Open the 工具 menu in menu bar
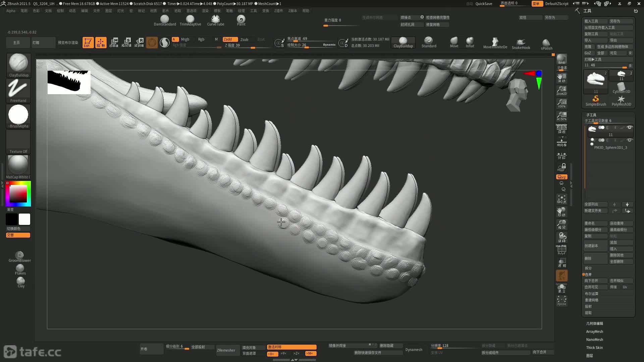This screenshot has width=644, height=362. [x=254, y=11]
